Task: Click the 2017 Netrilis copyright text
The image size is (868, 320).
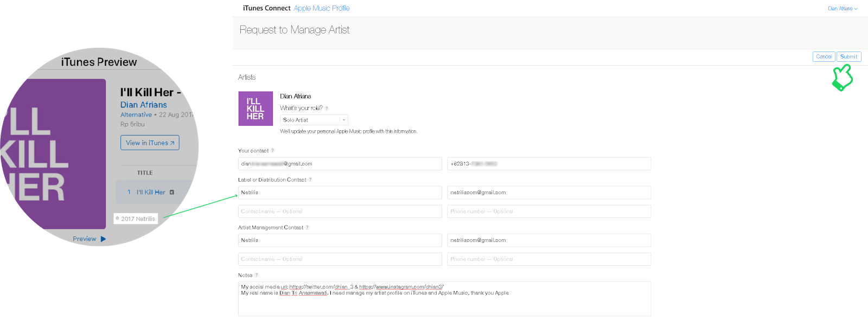Action: pyautogui.click(x=136, y=219)
